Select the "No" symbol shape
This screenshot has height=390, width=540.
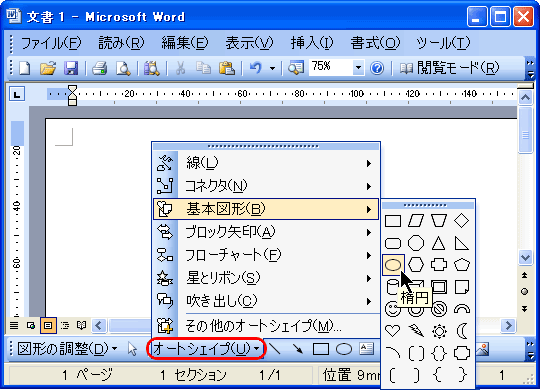[x=439, y=309]
